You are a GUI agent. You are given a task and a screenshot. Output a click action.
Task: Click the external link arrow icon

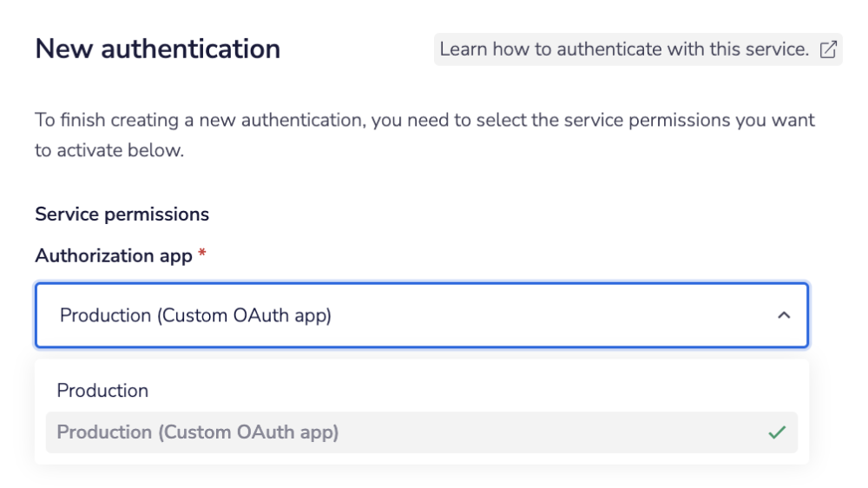click(x=828, y=49)
